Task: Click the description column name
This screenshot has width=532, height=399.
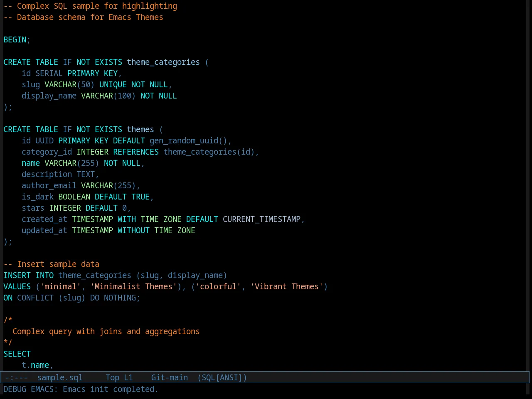Action: point(47,174)
